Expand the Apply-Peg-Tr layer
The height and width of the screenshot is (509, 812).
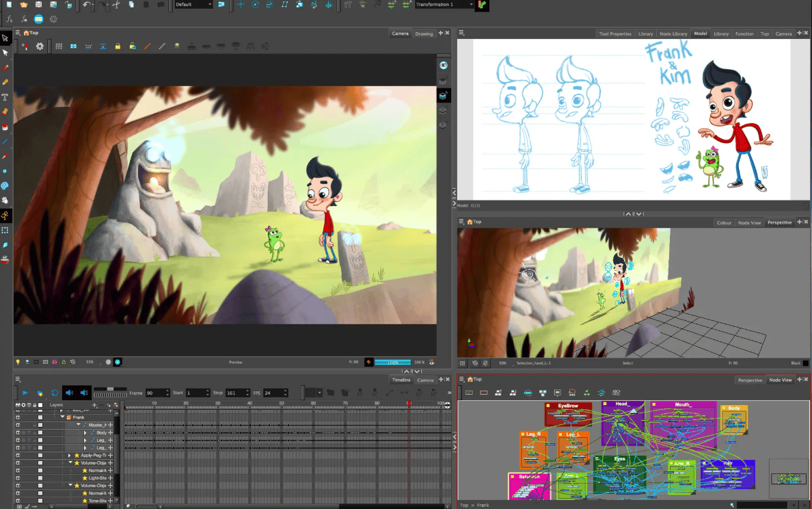click(x=70, y=455)
